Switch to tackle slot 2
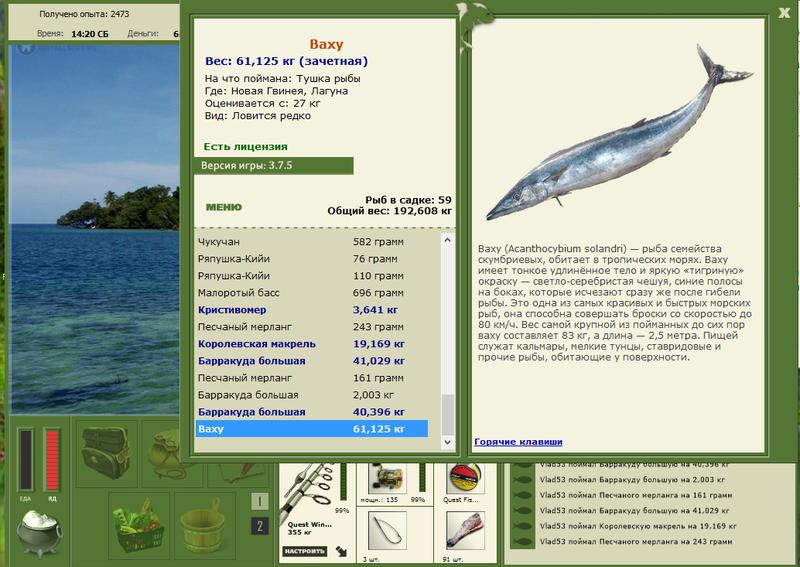800x567 pixels. pos(260,526)
